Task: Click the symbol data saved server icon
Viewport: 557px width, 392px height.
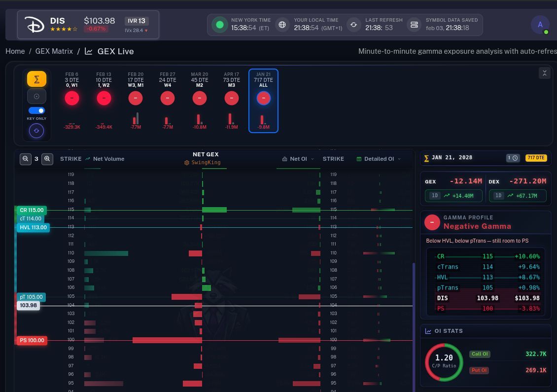Action: (414, 25)
